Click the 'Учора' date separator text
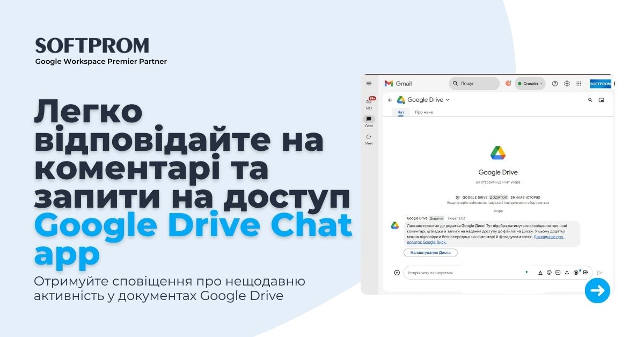This screenshot has height=337, width=644. [498, 211]
